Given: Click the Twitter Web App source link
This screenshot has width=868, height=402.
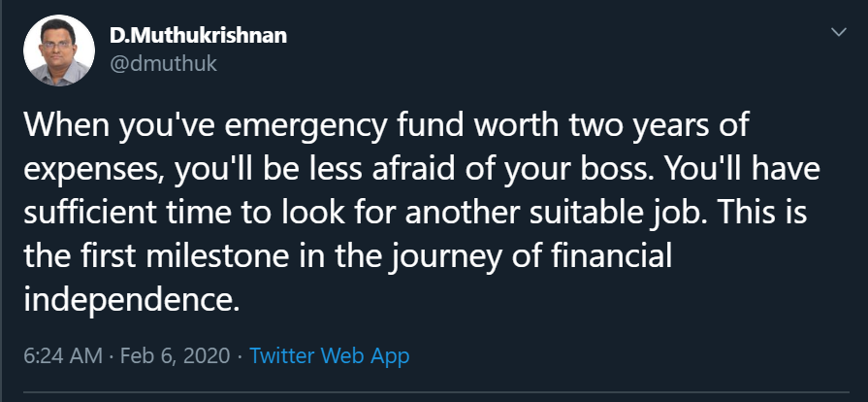Looking at the screenshot, I should click(x=330, y=355).
